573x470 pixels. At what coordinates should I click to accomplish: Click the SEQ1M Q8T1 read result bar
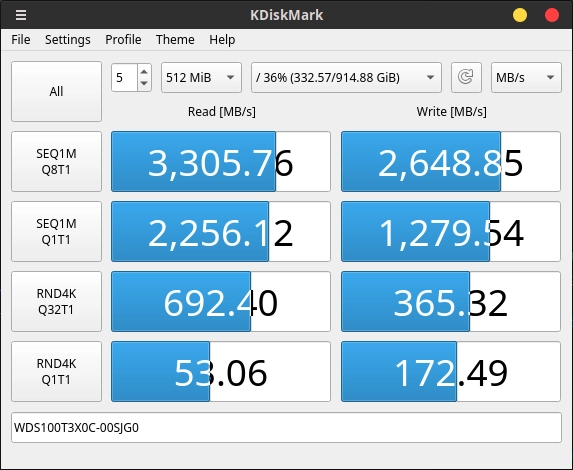pos(221,162)
